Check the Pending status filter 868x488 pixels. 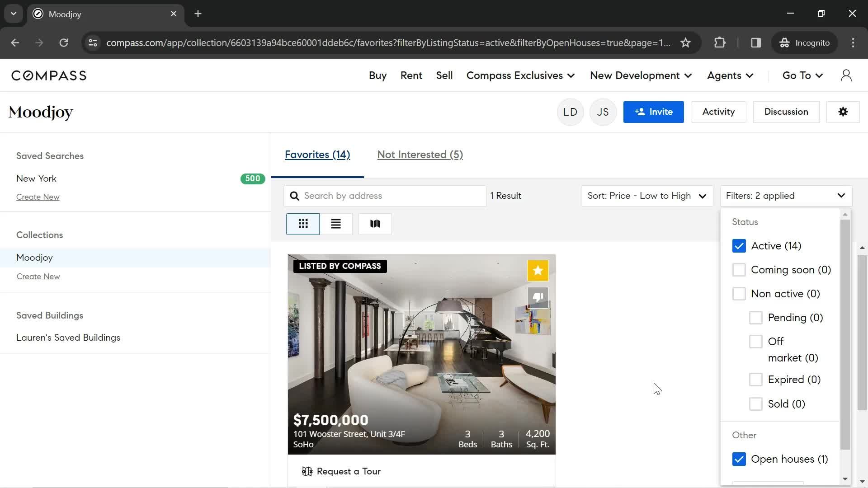click(x=756, y=318)
